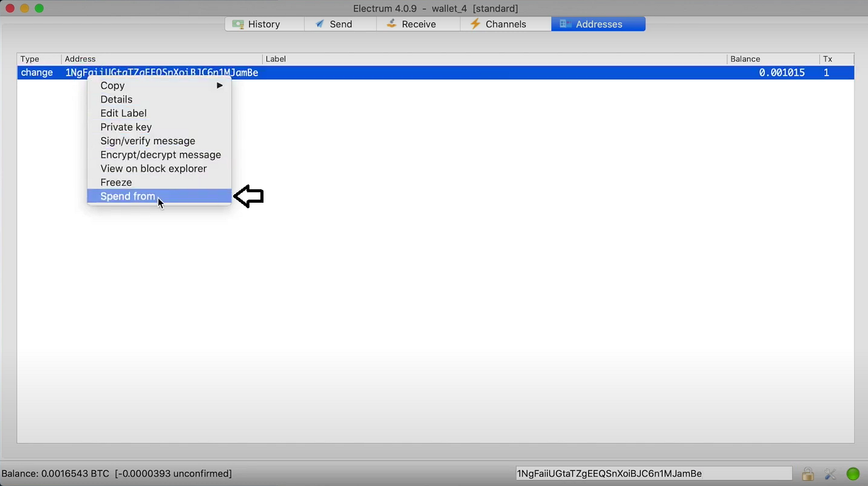Open the Send tab
868x486 pixels.
coord(340,24)
